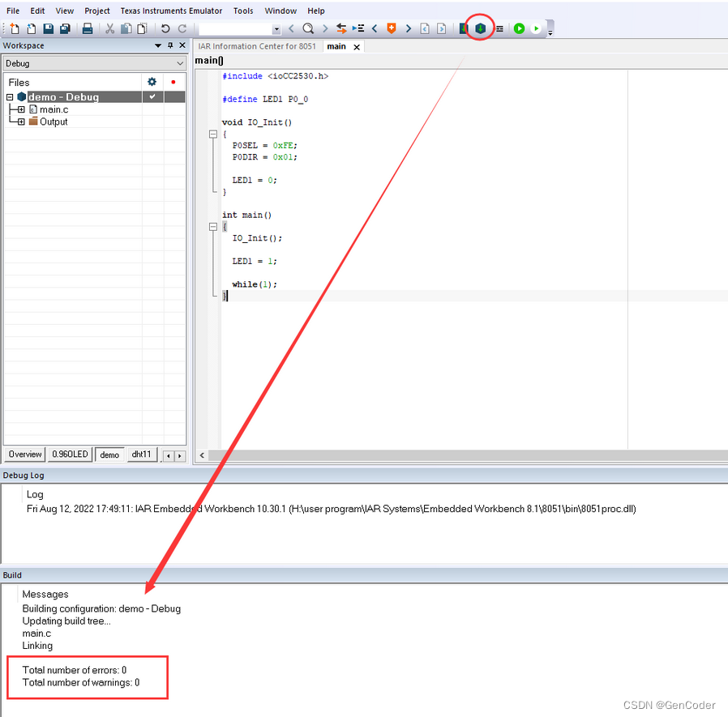Click the Debug without Downloading icon
This screenshot has height=717, width=728.
[x=536, y=29]
